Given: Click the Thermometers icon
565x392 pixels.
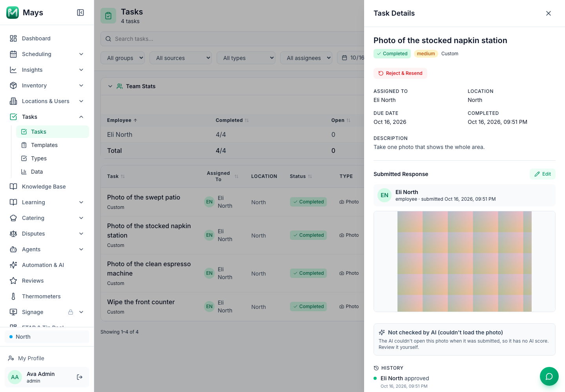Looking at the screenshot, I should pyautogui.click(x=13, y=296).
